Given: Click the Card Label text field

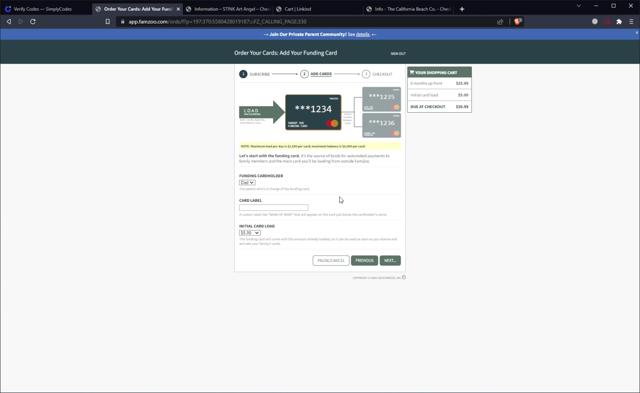Looking at the screenshot, I should point(274,207).
